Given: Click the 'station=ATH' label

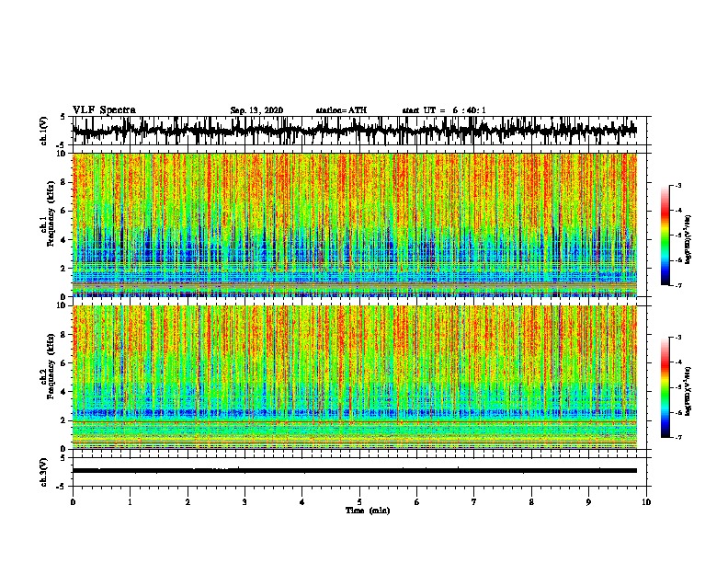Looking at the screenshot, I should point(341,110).
